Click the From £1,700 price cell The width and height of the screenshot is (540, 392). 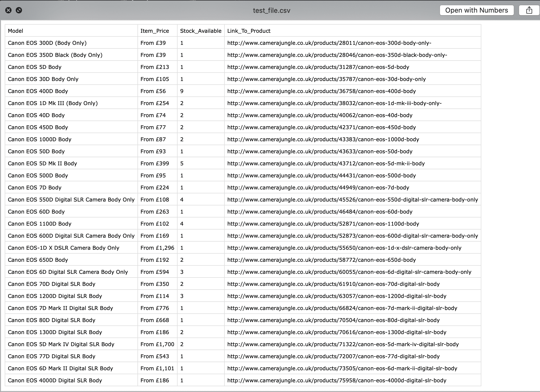[x=157, y=344]
